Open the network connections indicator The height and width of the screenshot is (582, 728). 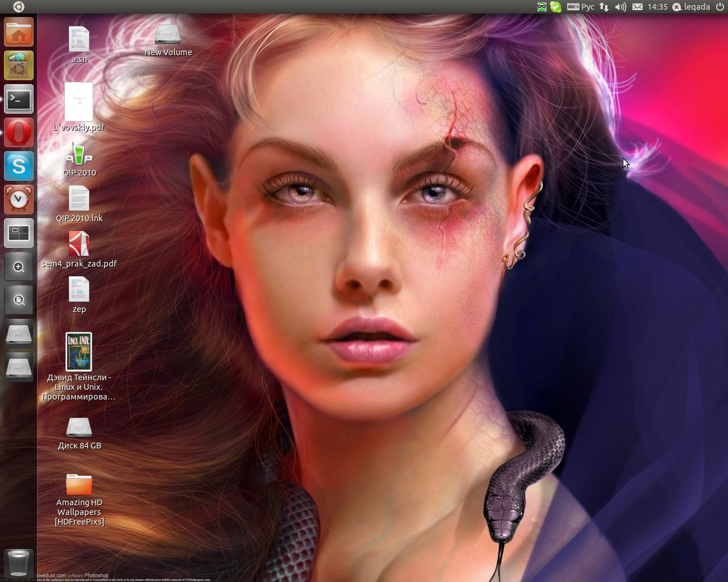pyautogui.click(x=604, y=7)
